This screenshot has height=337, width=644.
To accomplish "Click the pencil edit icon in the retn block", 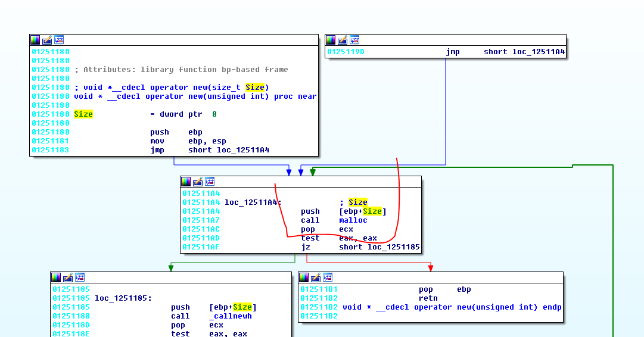I will tap(316, 277).
